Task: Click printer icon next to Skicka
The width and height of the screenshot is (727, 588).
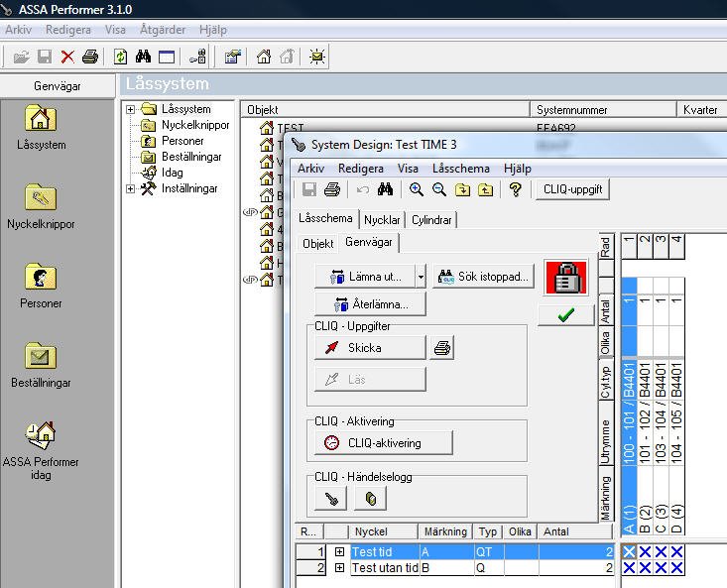Action: [442, 348]
